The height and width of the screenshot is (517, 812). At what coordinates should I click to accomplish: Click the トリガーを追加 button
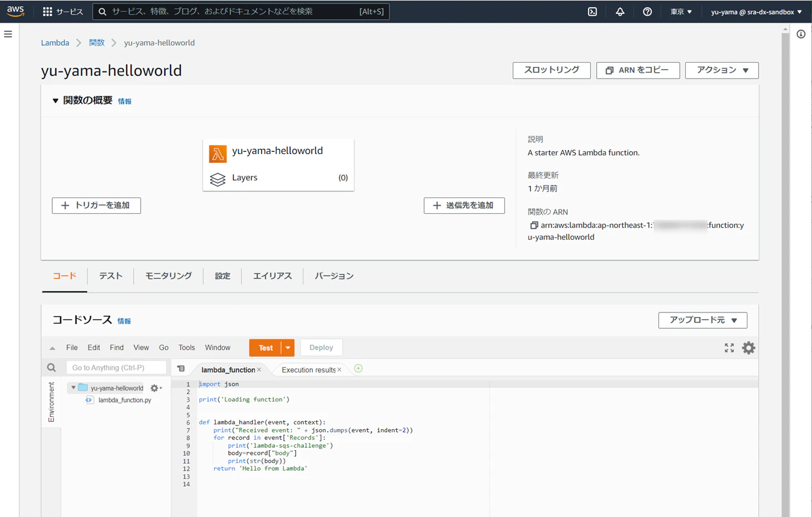click(96, 206)
